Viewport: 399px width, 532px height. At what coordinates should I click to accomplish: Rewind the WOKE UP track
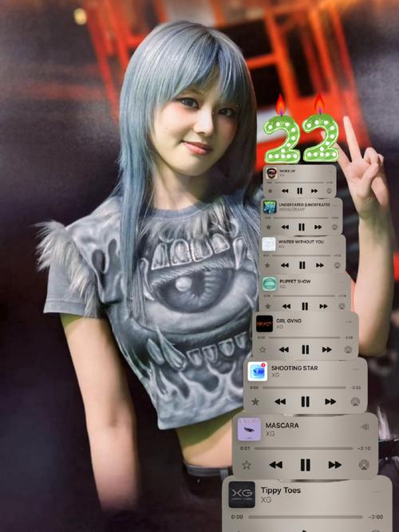coord(285,191)
